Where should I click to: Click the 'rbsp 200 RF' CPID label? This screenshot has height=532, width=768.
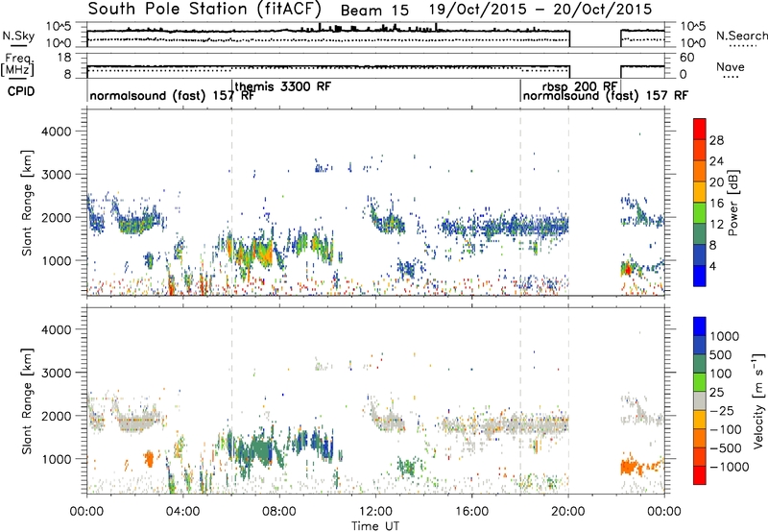580,86
